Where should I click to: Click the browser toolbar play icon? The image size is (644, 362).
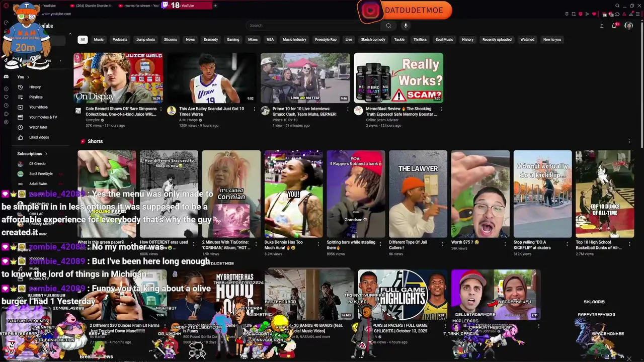(x=587, y=14)
